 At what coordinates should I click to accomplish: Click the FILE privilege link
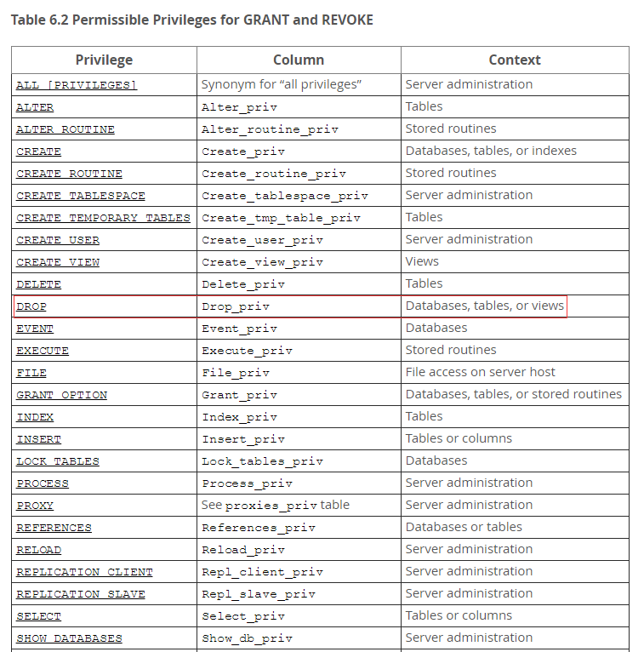(31, 373)
